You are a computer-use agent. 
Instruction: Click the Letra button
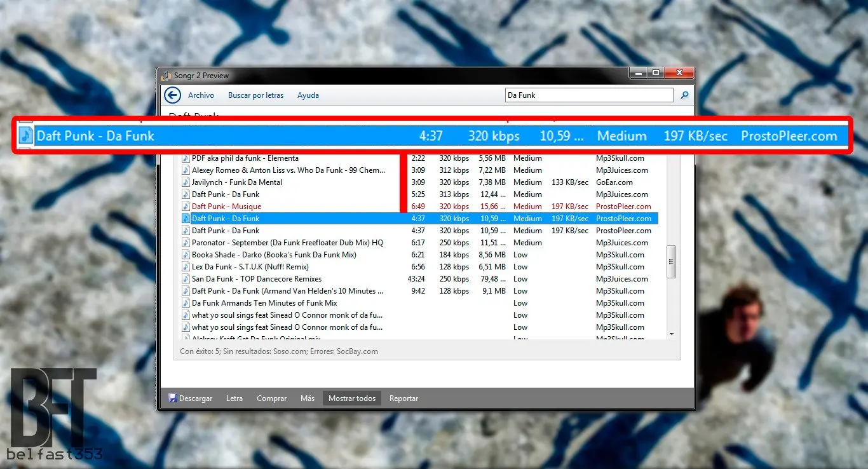234,398
